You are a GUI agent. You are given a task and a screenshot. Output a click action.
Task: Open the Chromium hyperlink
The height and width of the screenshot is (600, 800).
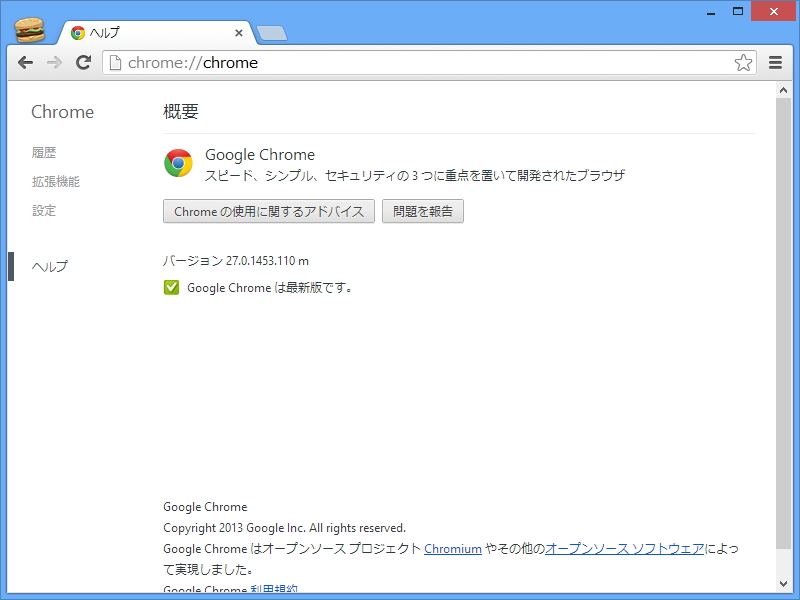coord(453,548)
